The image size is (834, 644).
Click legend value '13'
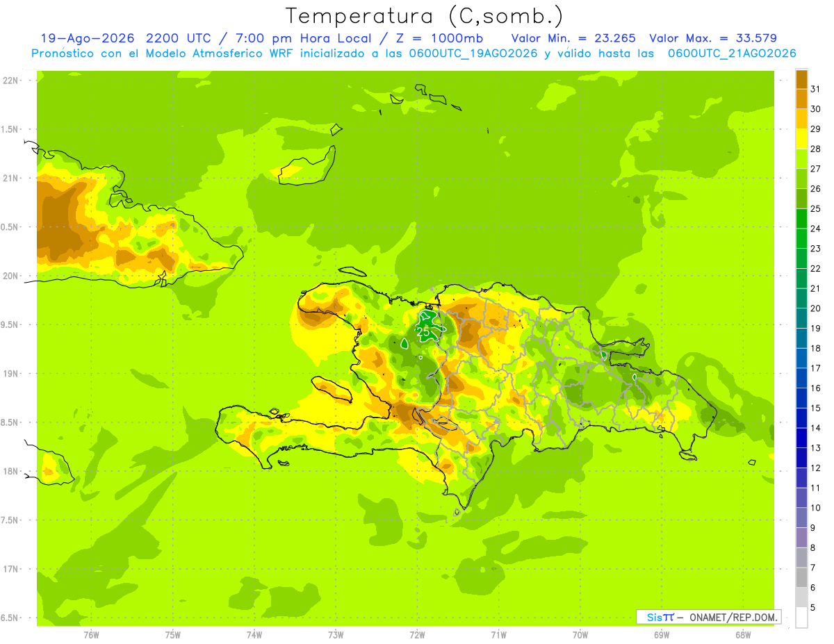pos(816,448)
